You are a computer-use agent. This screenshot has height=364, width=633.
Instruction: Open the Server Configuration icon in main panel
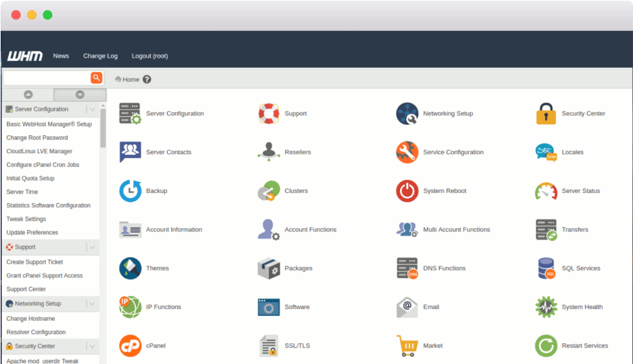(130, 113)
